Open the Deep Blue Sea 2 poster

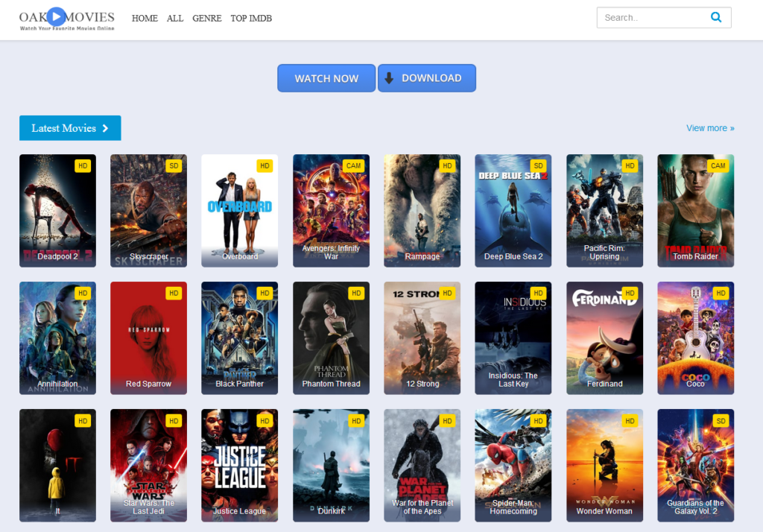pos(513,211)
